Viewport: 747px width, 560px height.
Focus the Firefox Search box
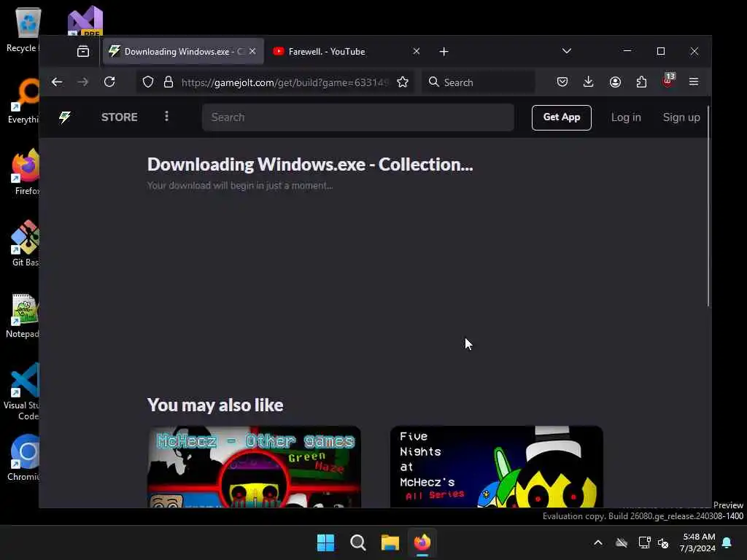[479, 82]
